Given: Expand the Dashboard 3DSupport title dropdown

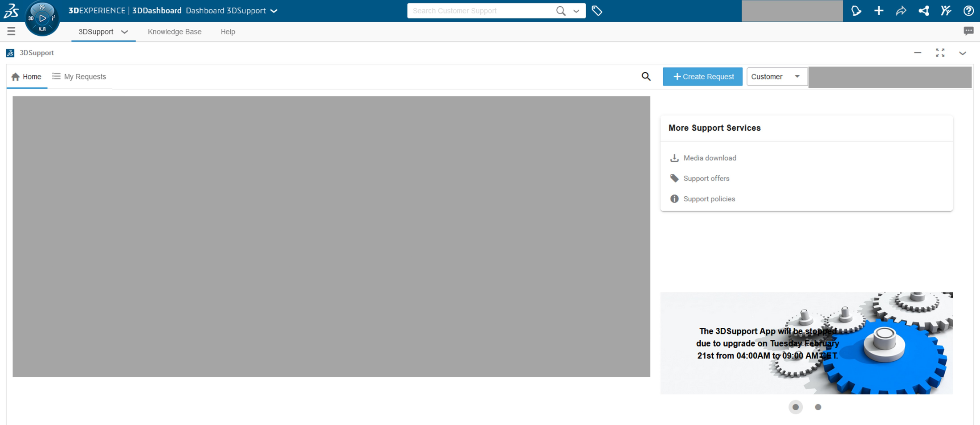Looking at the screenshot, I should point(274,11).
